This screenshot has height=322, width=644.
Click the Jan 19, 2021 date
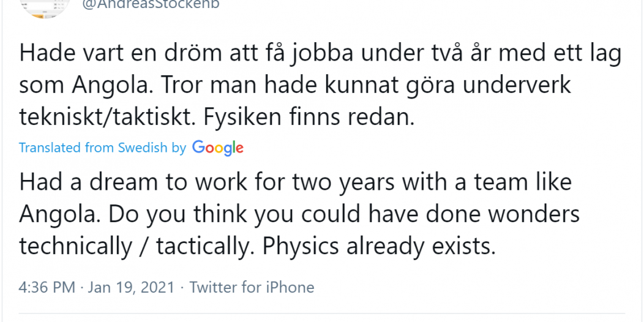tap(132, 287)
